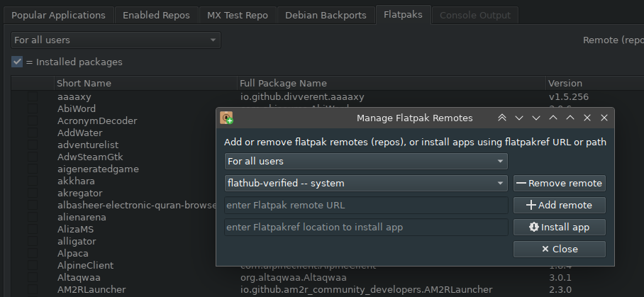Switch to the Popular Applications tab
Image resolution: width=644 pixels, height=297 pixels.
click(58, 16)
